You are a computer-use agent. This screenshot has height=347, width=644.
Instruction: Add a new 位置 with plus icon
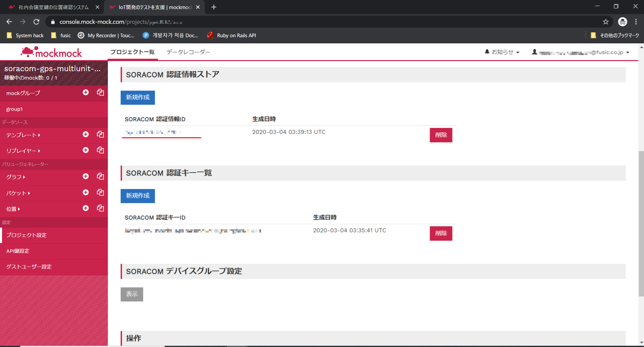[86, 208]
